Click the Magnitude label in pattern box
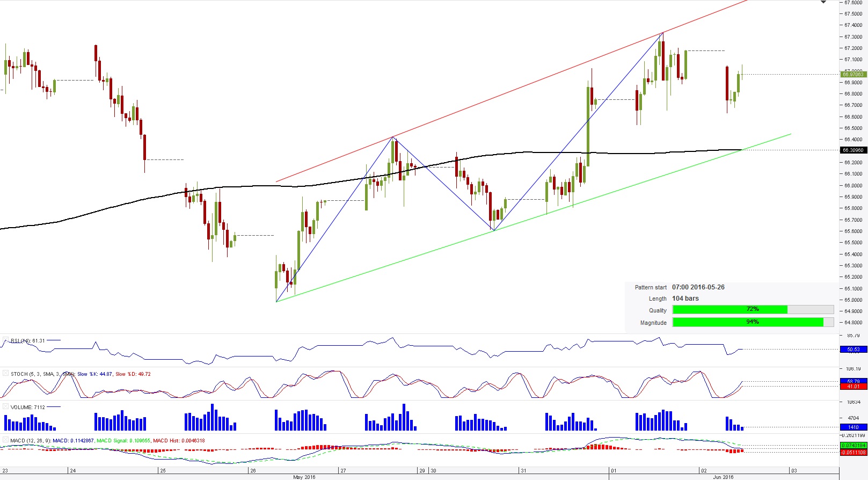The width and height of the screenshot is (868, 480). point(653,323)
